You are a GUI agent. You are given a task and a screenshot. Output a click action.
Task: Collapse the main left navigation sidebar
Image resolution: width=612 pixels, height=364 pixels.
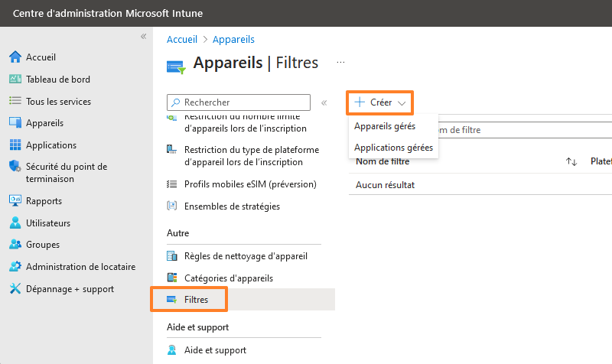point(144,37)
